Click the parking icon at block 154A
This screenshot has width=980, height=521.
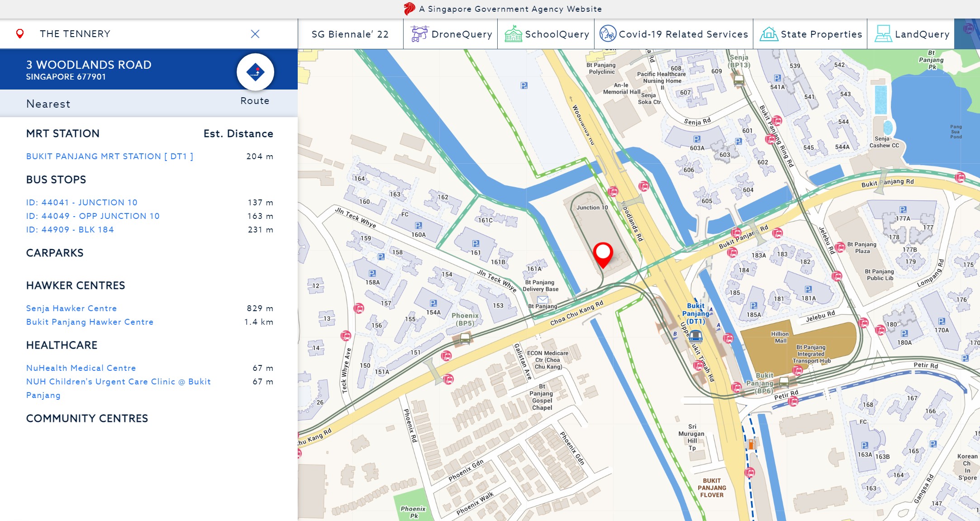point(433,303)
